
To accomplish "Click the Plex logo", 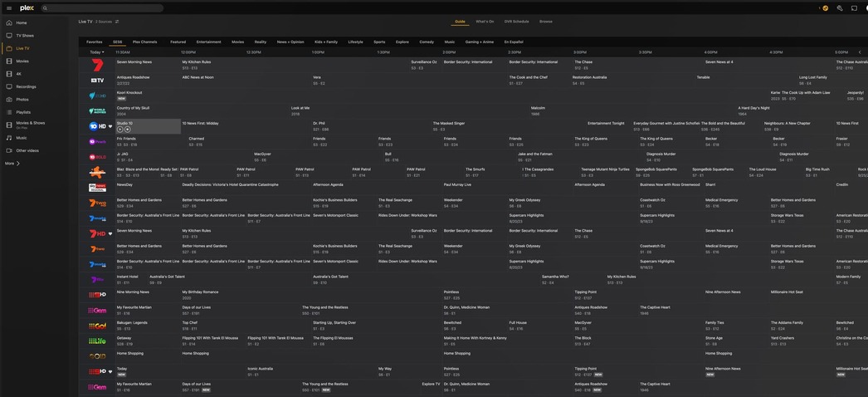I will tap(27, 8).
